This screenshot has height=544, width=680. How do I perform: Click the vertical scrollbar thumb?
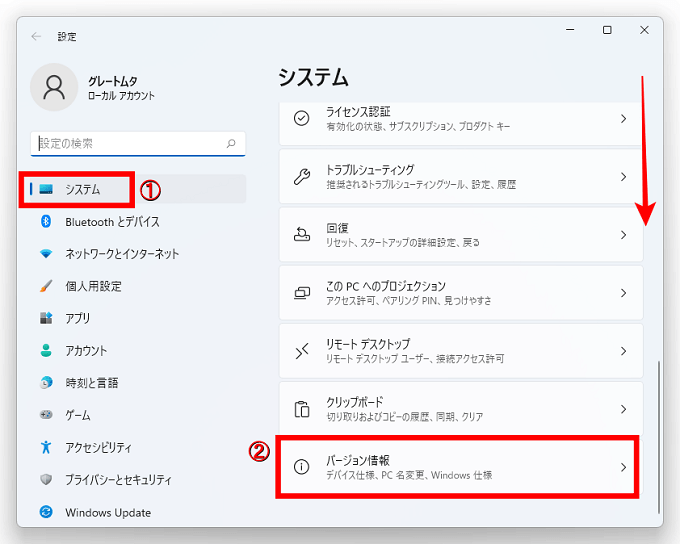[x=658, y=436]
